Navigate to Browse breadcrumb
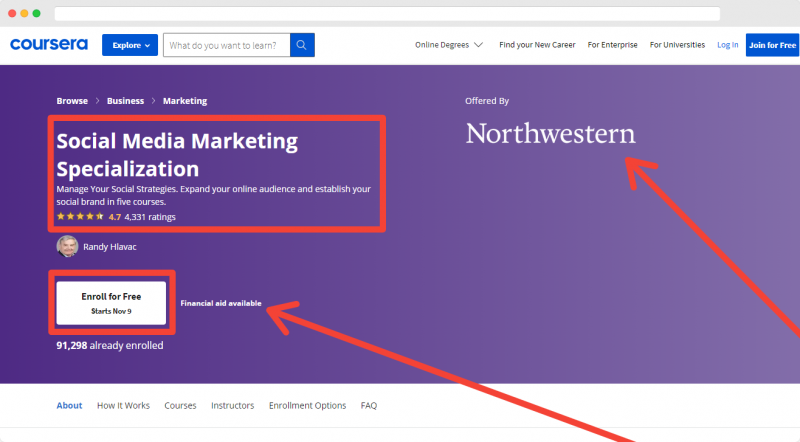 click(72, 101)
